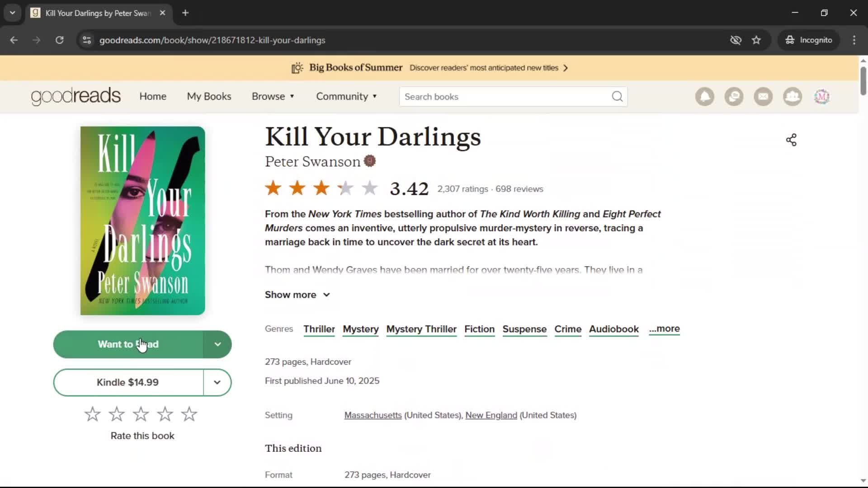Click the 2,307 ratings · 698 reviews text
Screen dimensions: 868x488
click(490, 189)
